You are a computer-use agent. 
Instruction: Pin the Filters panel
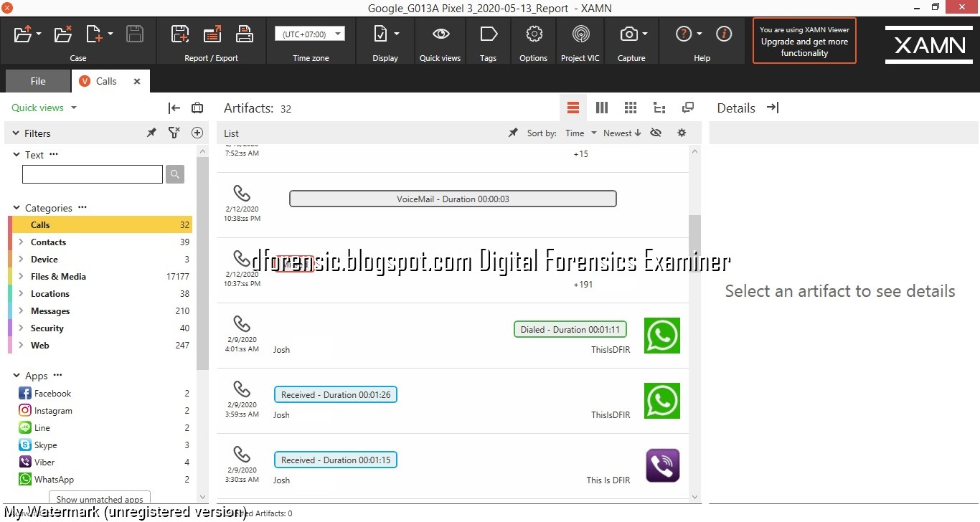pyautogui.click(x=151, y=133)
